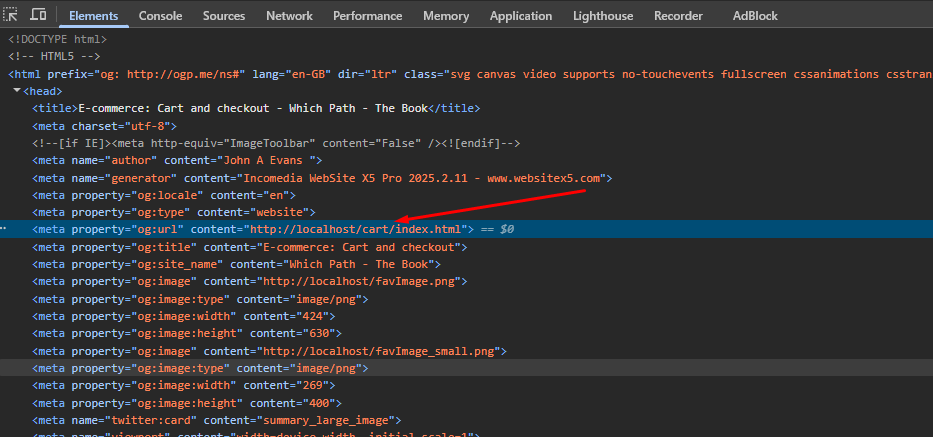Click the inspect element picker icon

(x=12, y=15)
